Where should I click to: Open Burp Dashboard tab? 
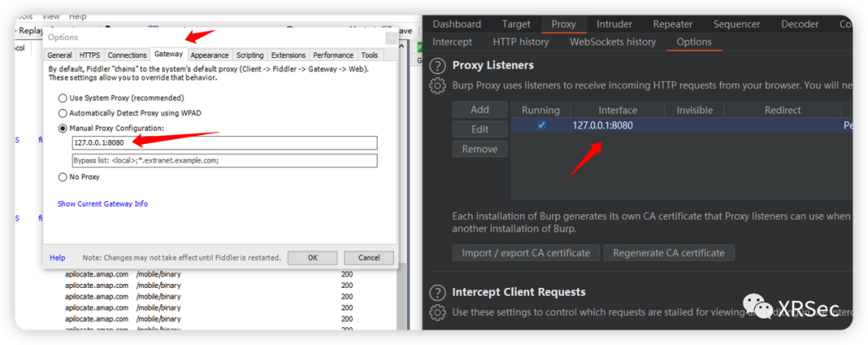click(457, 24)
